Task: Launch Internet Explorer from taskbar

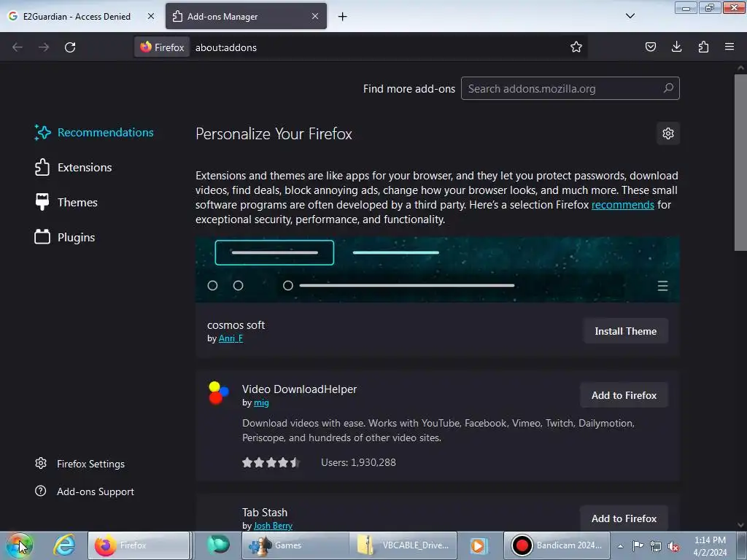Action: click(x=64, y=545)
